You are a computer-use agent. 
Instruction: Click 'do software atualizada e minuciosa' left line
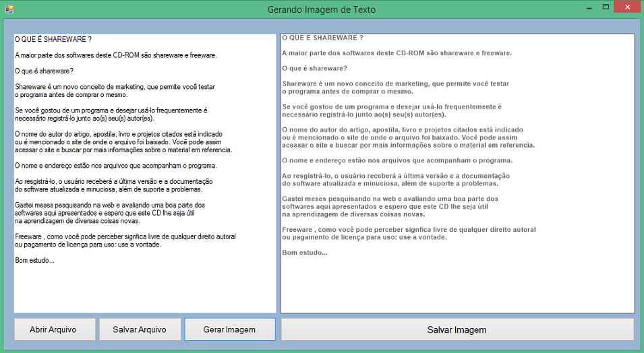point(109,189)
